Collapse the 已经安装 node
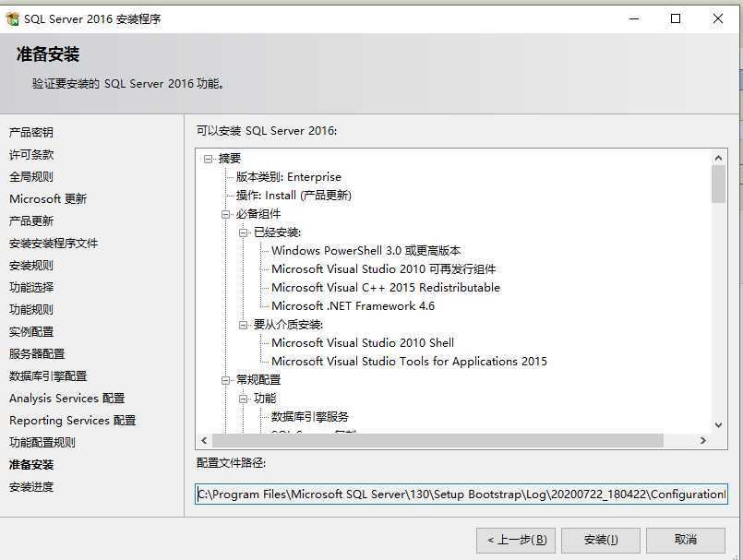The image size is (743, 560). point(243,232)
